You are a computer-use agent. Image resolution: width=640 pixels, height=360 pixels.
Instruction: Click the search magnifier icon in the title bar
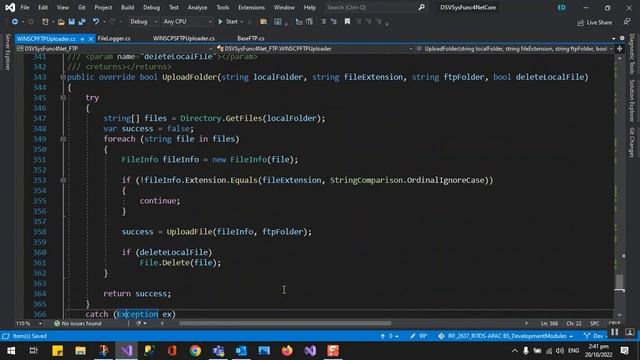pyautogui.click(x=421, y=7)
